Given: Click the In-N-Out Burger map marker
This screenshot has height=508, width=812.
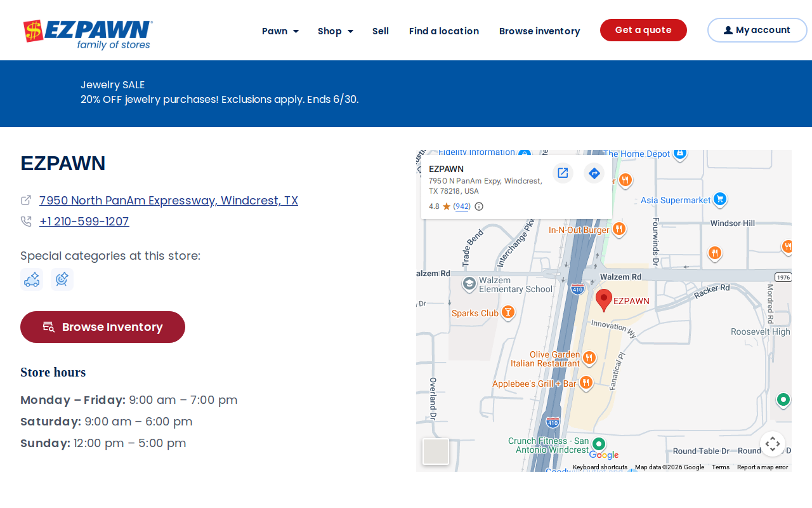Looking at the screenshot, I should (619, 229).
